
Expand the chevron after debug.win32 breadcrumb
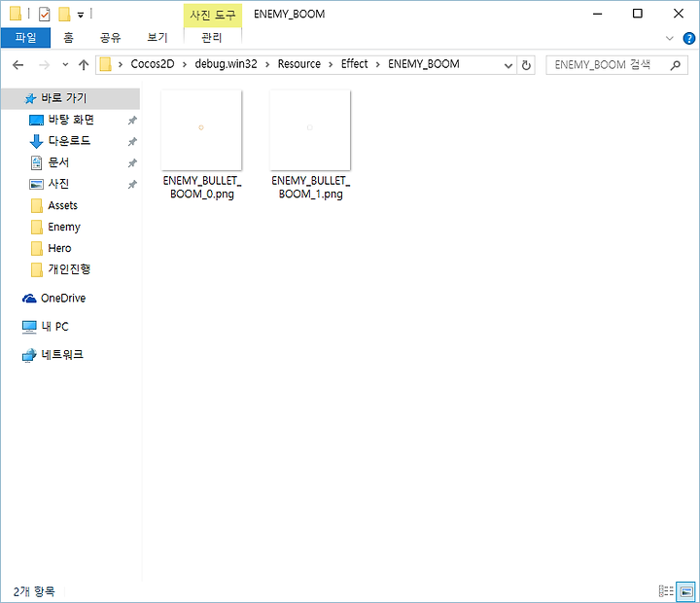tap(267, 65)
